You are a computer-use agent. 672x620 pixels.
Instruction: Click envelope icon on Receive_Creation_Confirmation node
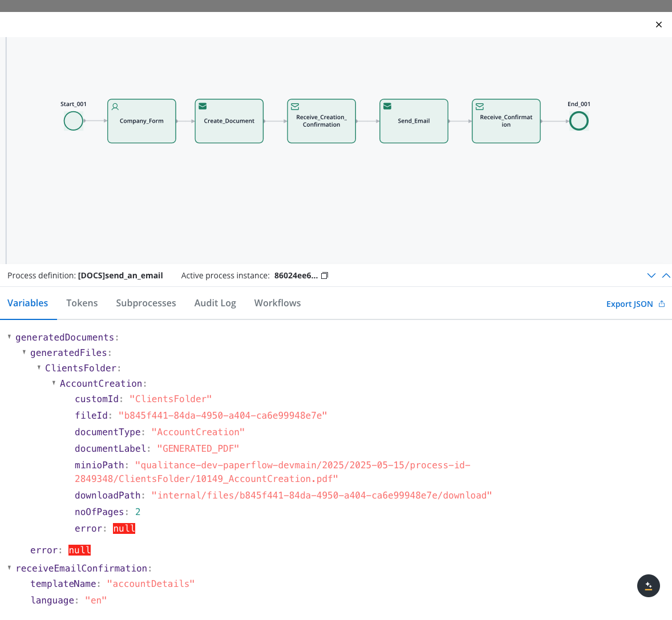point(295,106)
